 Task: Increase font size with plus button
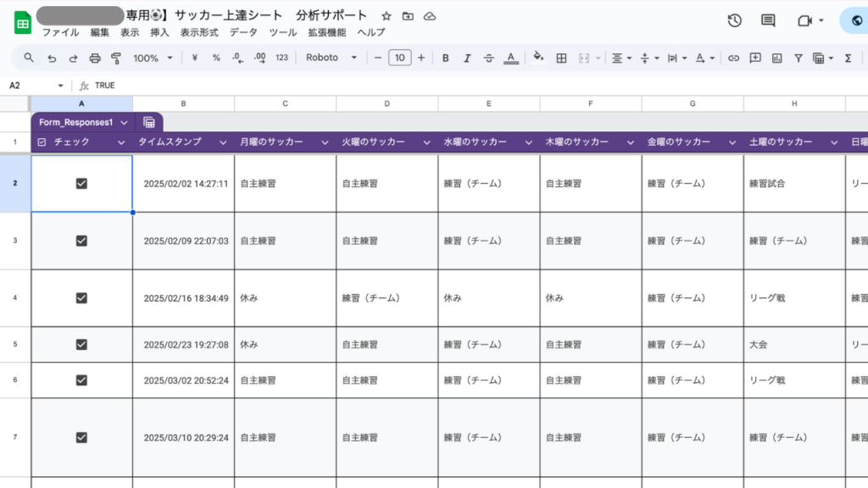click(421, 58)
